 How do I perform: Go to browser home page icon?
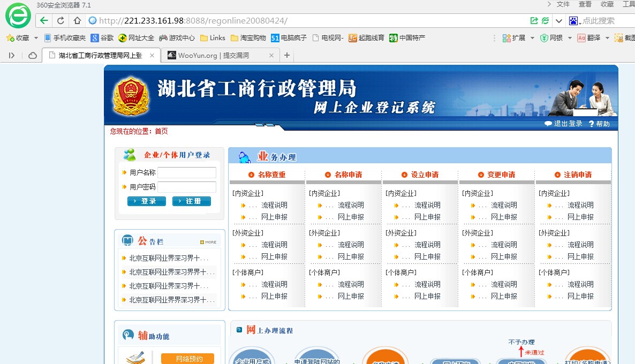pos(77,21)
